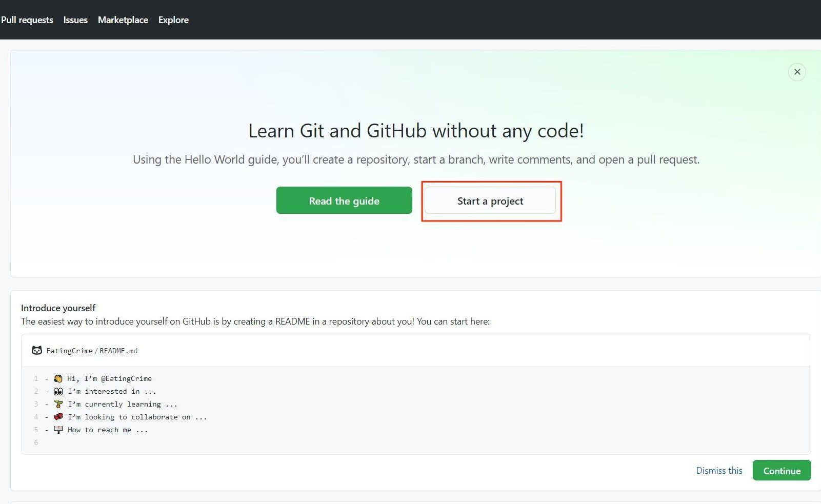Click the "How to reach me ..." line
The width and height of the screenshot is (821, 504).
point(108,430)
